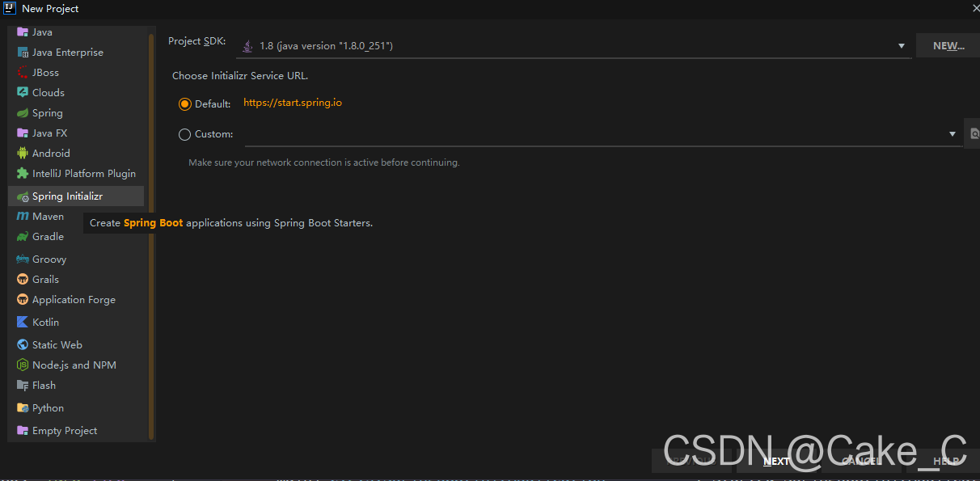
Task: Select the Android robot icon
Action: (23, 153)
